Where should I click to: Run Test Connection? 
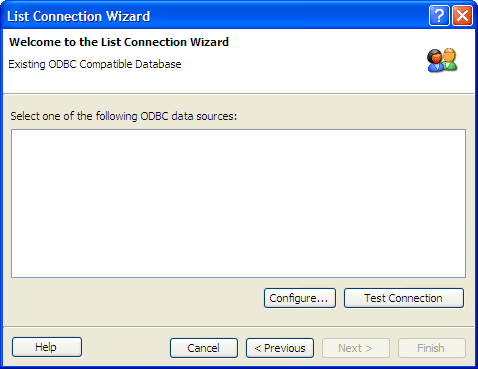pyautogui.click(x=404, y=298)
